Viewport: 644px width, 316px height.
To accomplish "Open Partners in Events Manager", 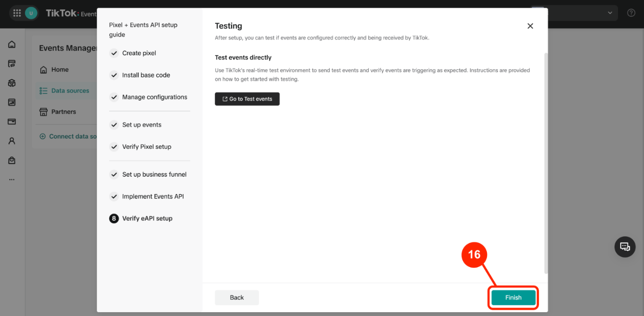I will [x=58, y=111].
